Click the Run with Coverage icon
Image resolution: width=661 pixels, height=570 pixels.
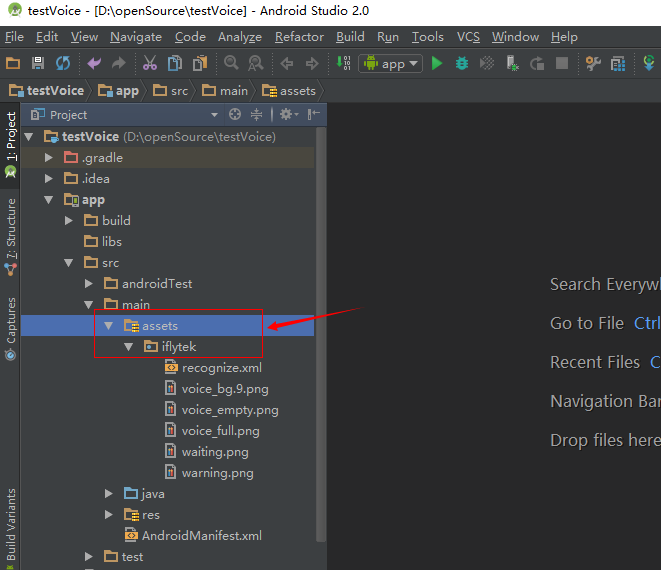coord(487,63)
